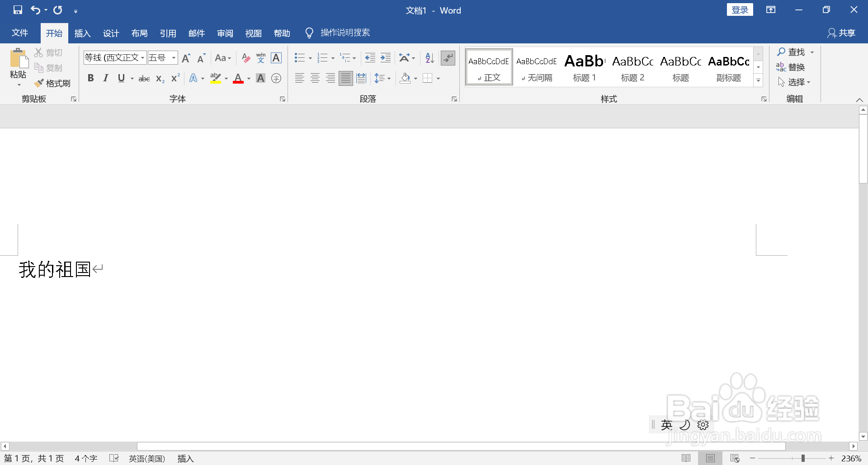
Task: Open the search help lightbulb icon
Action: point(309,33)
